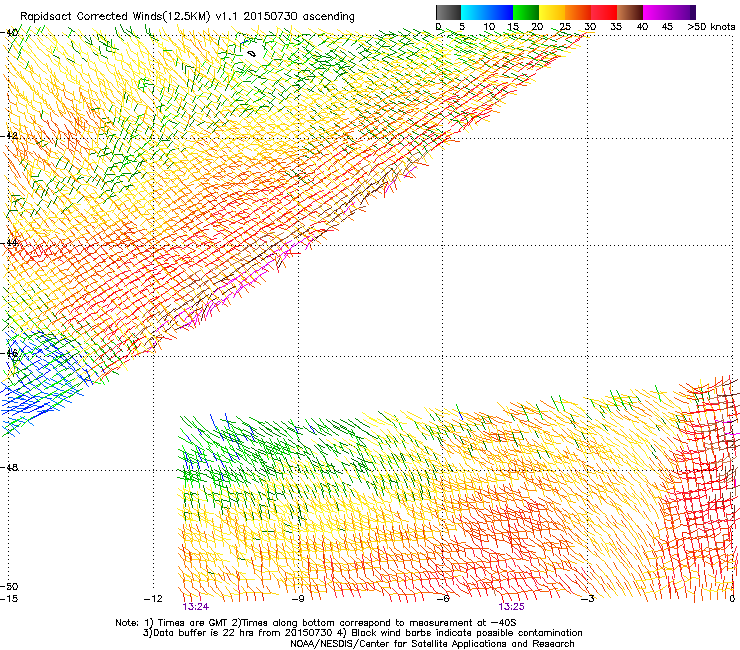Click the '>50 knots' legend label

(711, 27)
